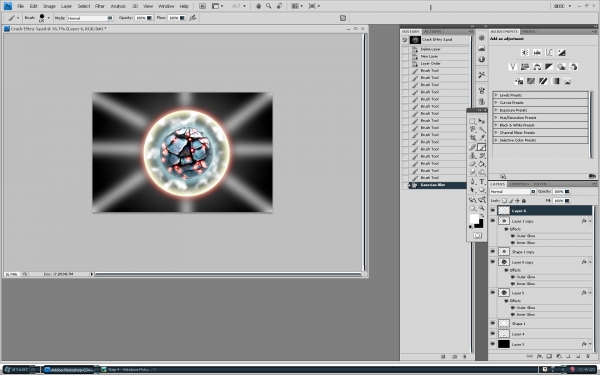600x375 pixels.
Task: Add a Vibrance adjustment
Action: click(x=513, y=67)
